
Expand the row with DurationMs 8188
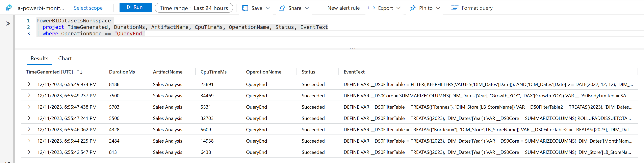[29, 84]
